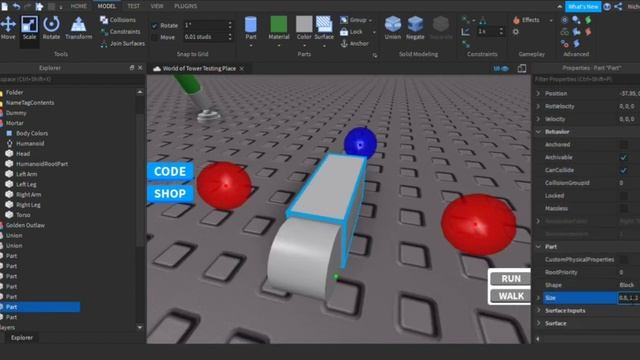
Task: Toggle the CanCollide property checkbox
Action: (624, 170)
